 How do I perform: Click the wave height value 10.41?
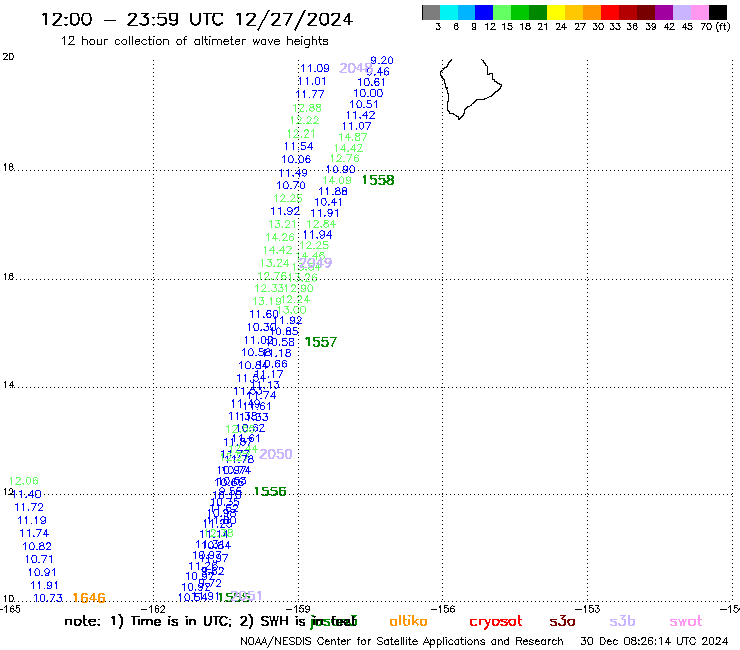328,202
